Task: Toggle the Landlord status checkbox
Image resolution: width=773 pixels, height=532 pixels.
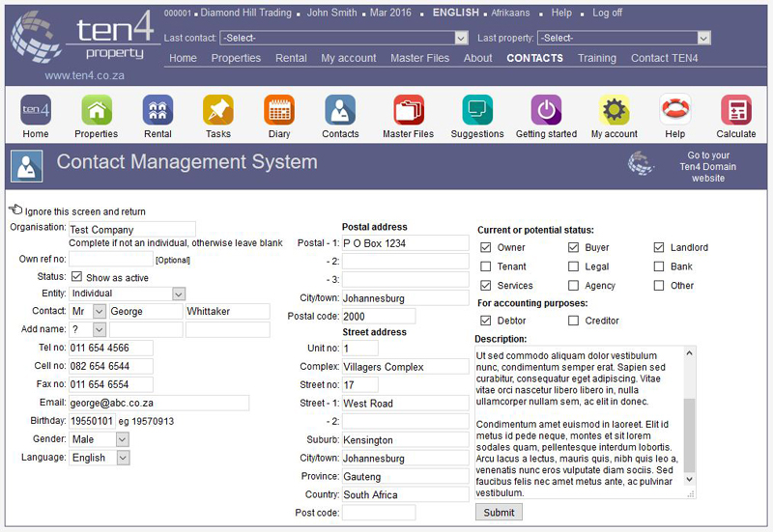Action: coord(659,247)
